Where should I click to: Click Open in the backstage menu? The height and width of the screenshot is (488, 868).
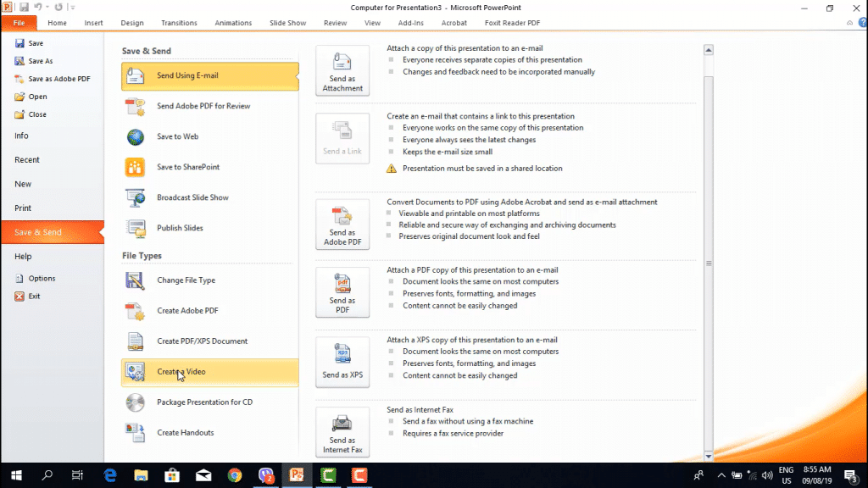(x=31, y=97)
